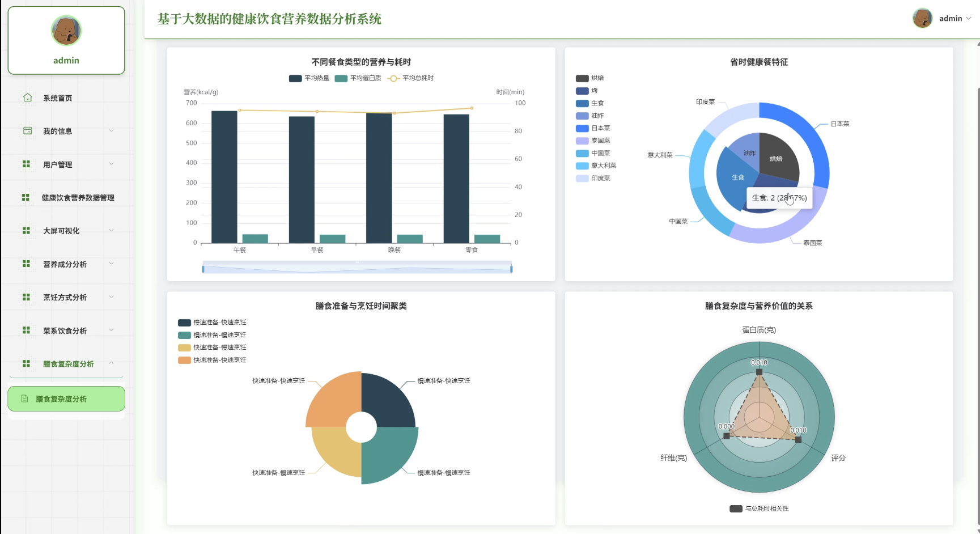Toggle 泰国菜 legend entry
980x534 pixels.
tap(593, 141)
